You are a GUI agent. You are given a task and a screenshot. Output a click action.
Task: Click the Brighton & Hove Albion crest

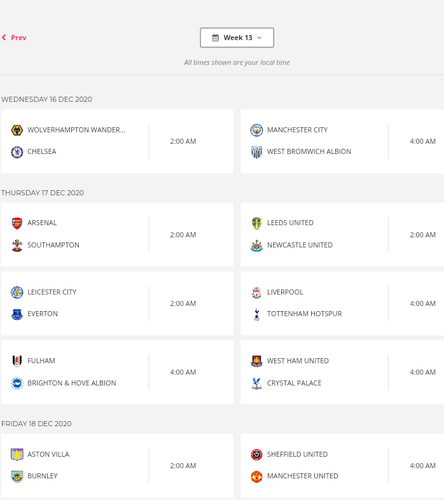(x=17, y=383)
